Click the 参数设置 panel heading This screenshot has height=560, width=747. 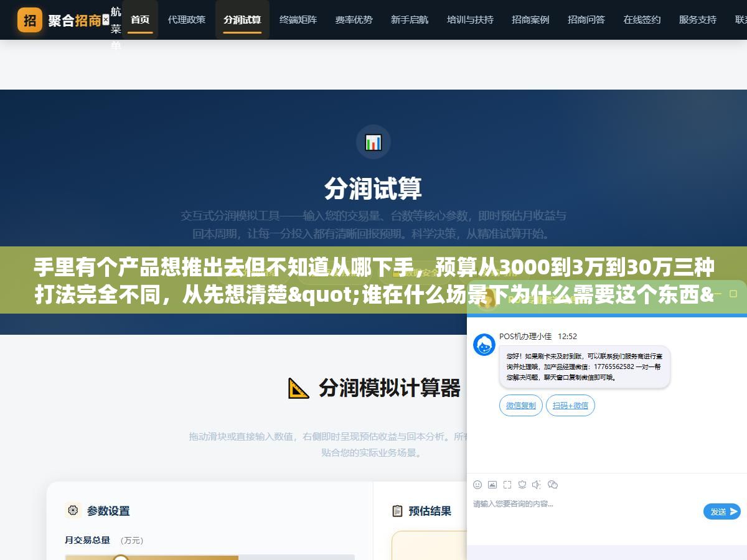coord(108,511)
